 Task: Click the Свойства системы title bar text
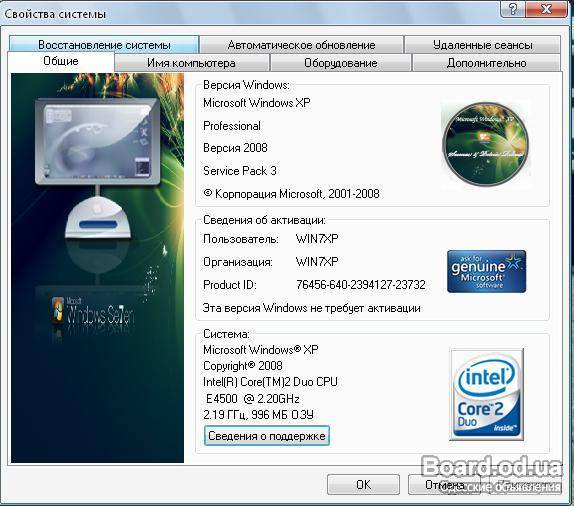pyautogui.click(x=55, y=14)
